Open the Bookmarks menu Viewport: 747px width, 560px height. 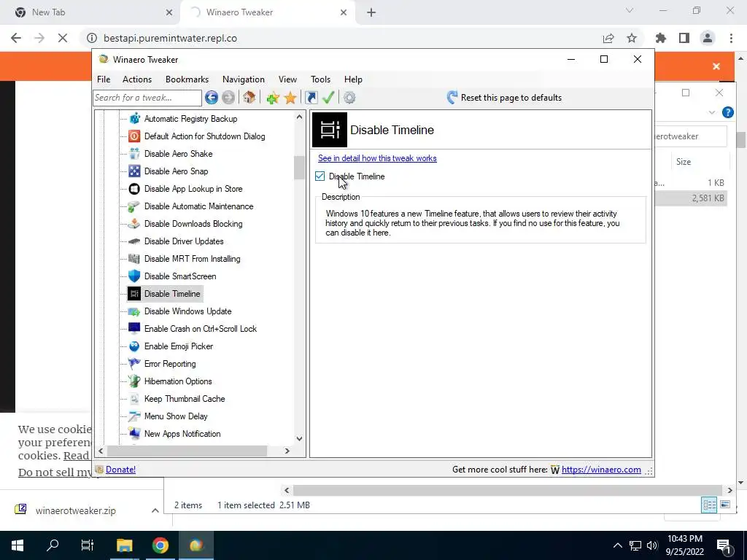pos(187,79)
